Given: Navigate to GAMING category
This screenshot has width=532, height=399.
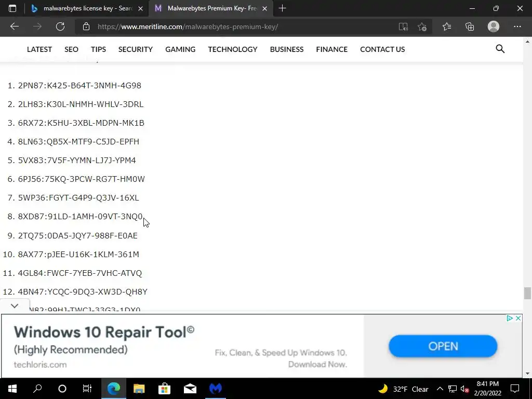Looking at the screenshot, I should point(180,49).
